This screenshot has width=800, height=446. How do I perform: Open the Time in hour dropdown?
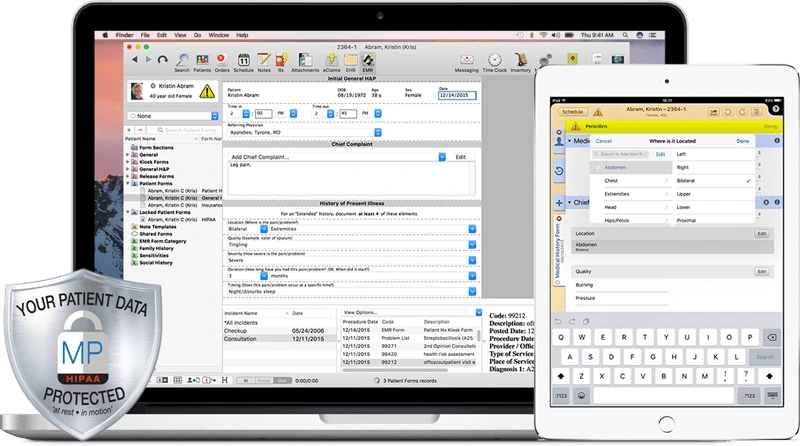point(246,113)
